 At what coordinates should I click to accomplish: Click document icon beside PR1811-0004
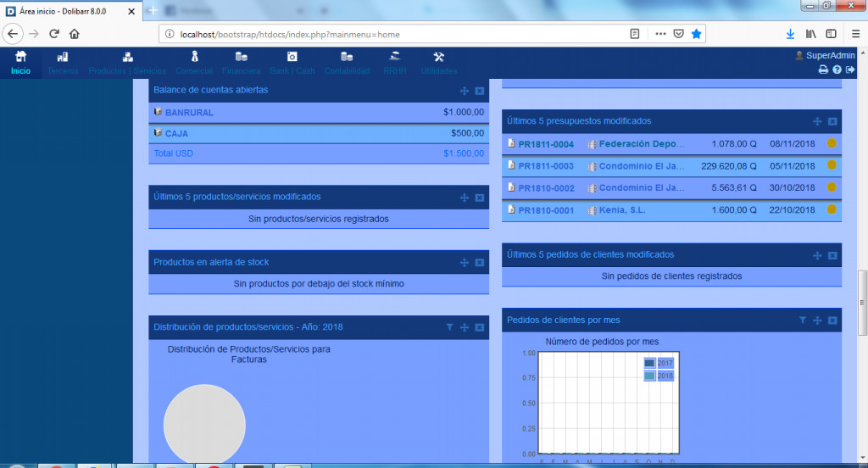coord(511,143)
